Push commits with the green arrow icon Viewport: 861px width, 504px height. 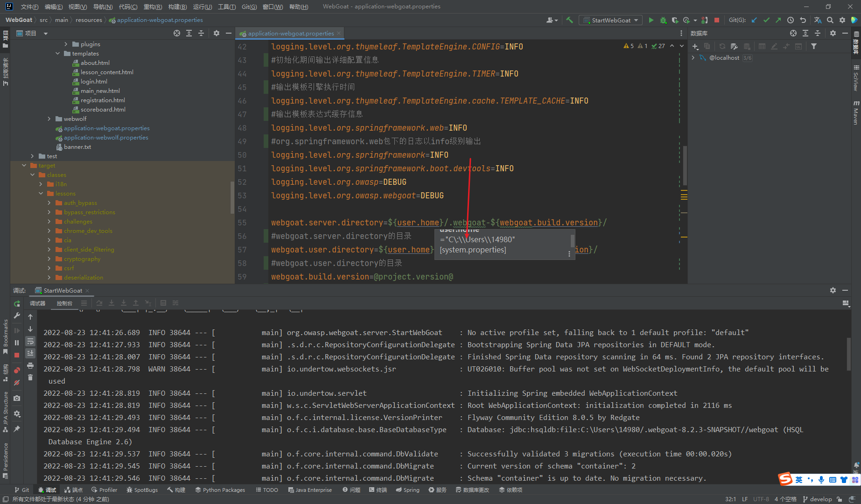[x=778, y=20]
